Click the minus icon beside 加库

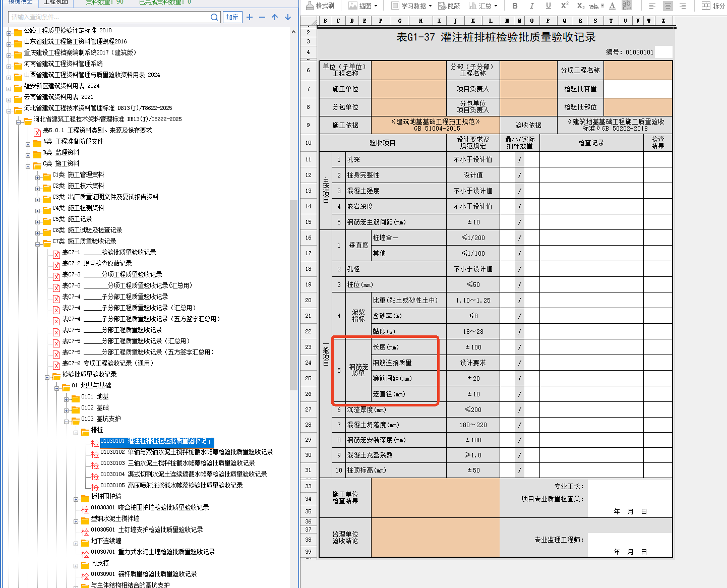coord(262,17)
